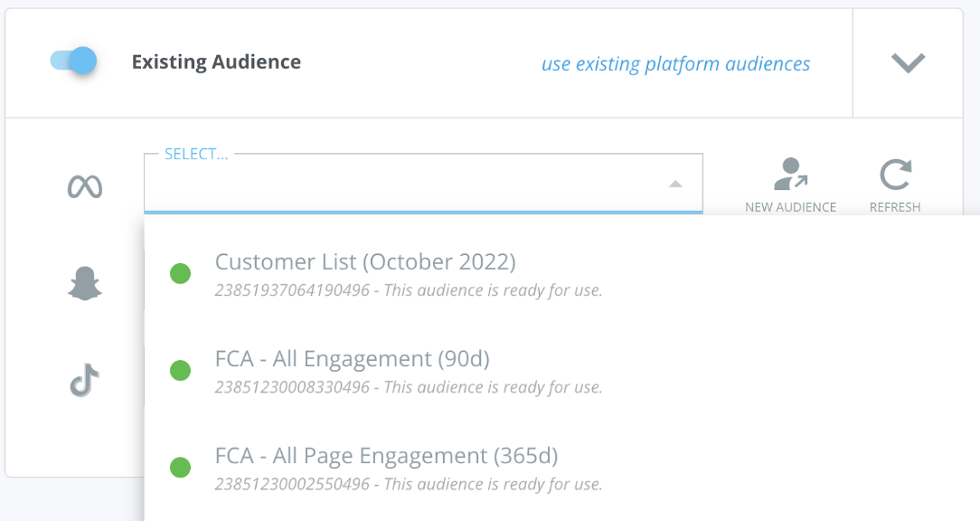Viewport: 980px width, 521px height.
Task: Select the Snapchat ghost icon
Action: 85,283
